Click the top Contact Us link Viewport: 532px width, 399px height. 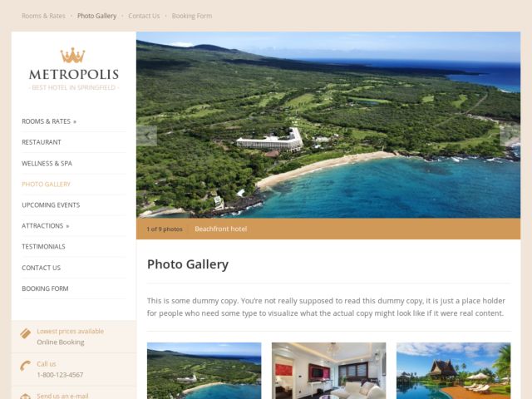point(144,16)
